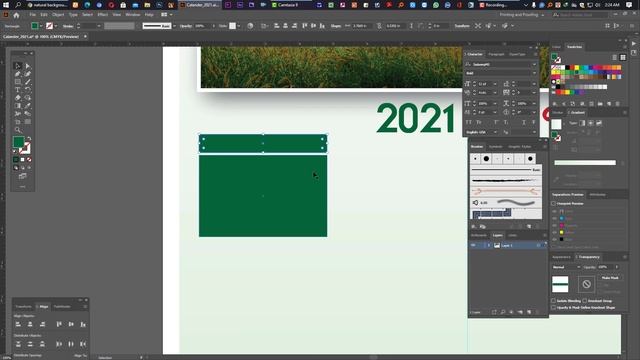Select the Line Segment tool
The width and height of the screenshot is (640, 360).
[27, 82]
